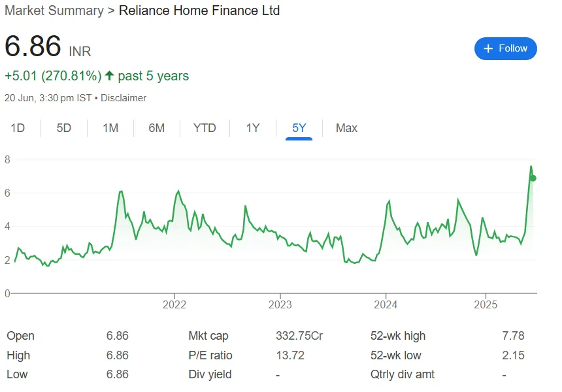
Task: Switch chart to 1D range
Action: tap(18, 128)
